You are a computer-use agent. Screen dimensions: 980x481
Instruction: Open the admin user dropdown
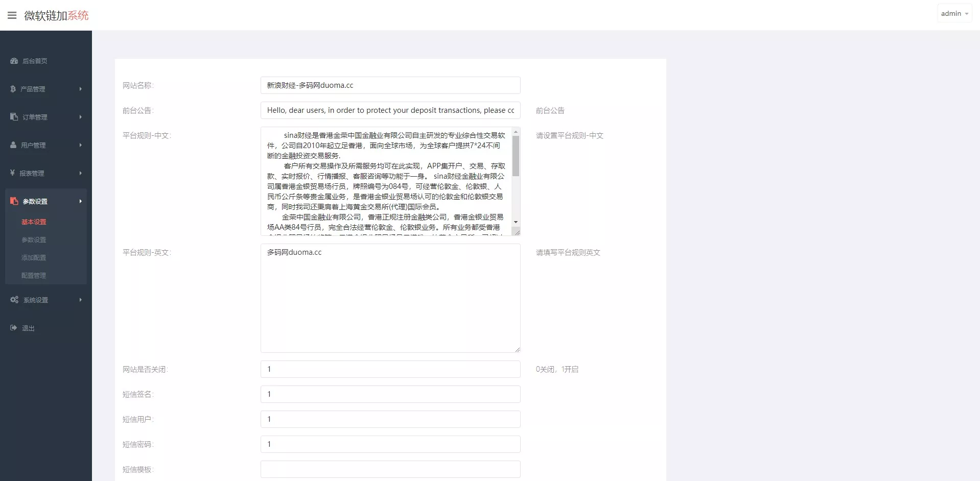click(954, 14)
